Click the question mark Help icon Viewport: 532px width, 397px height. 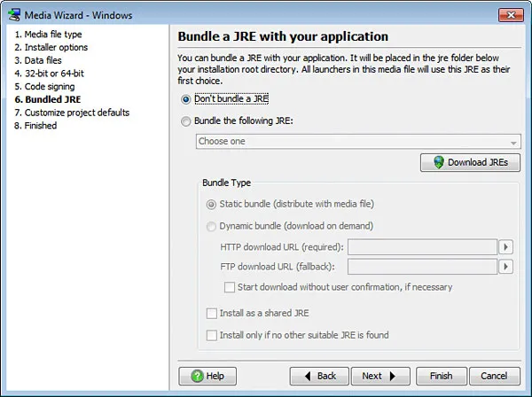(x=195, y=376)
